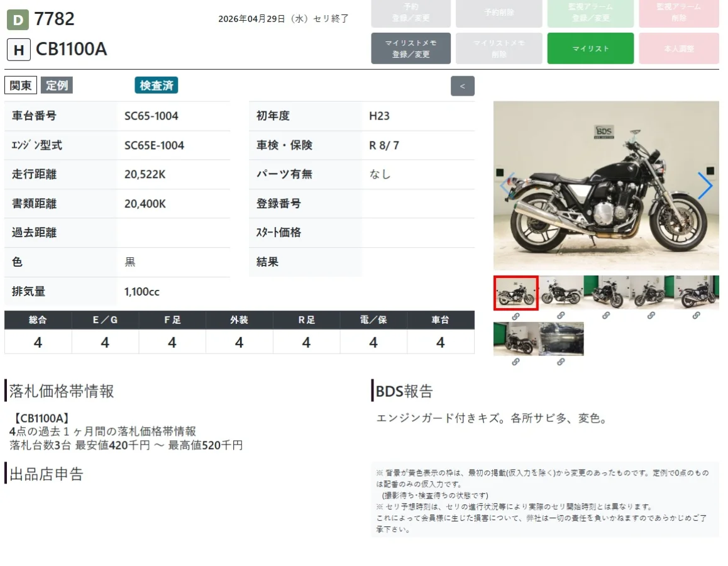The height and width of the screenshot is (566, 728).
Task: Select the 関東 tag
Action: point(20,86)
